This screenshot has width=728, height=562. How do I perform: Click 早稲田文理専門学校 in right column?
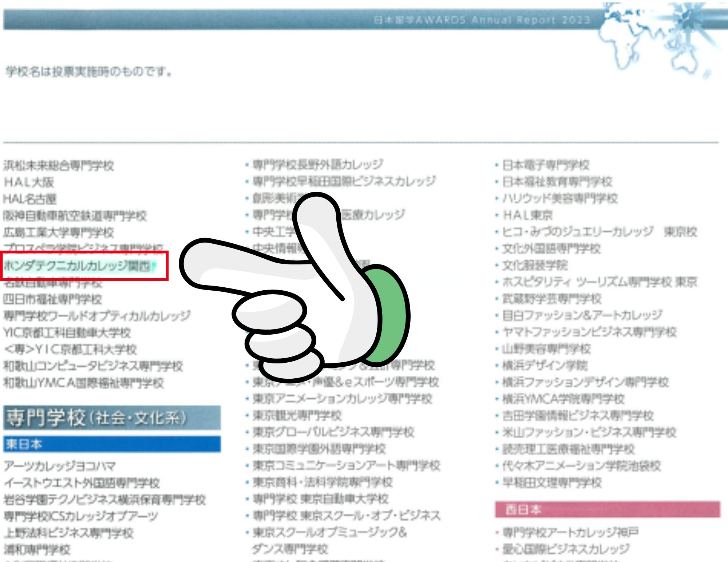[x=552, y=483]
